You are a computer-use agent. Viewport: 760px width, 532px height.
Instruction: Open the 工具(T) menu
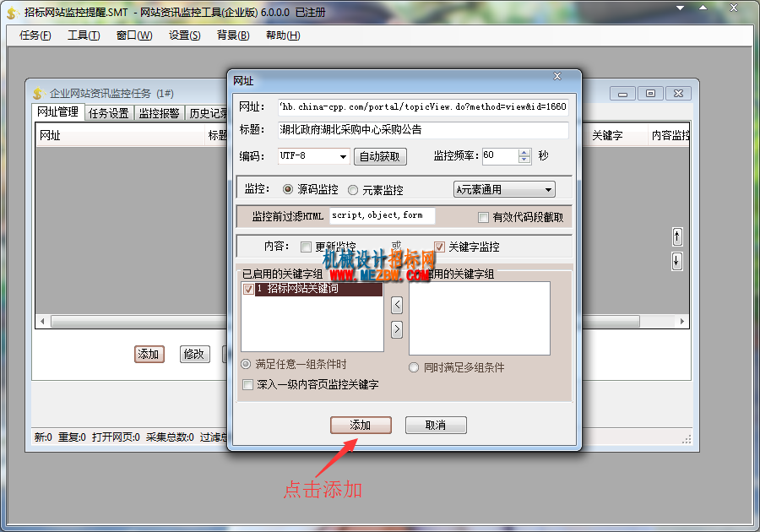click(x=84, y=35)
